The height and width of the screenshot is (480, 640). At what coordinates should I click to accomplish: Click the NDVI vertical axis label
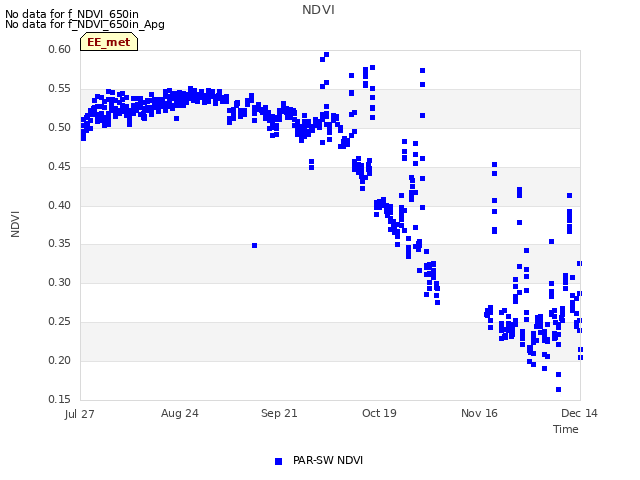pyautogui.click(x=15, y=224)
